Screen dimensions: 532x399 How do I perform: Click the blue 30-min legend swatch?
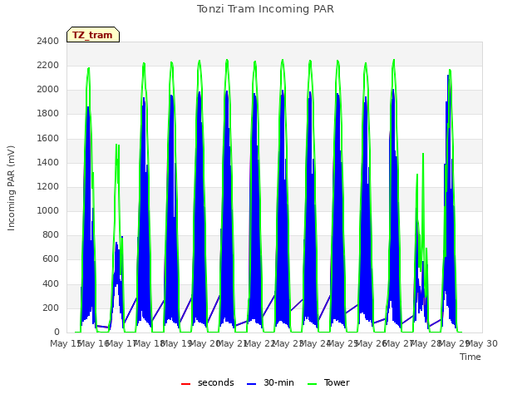(251, 384)
